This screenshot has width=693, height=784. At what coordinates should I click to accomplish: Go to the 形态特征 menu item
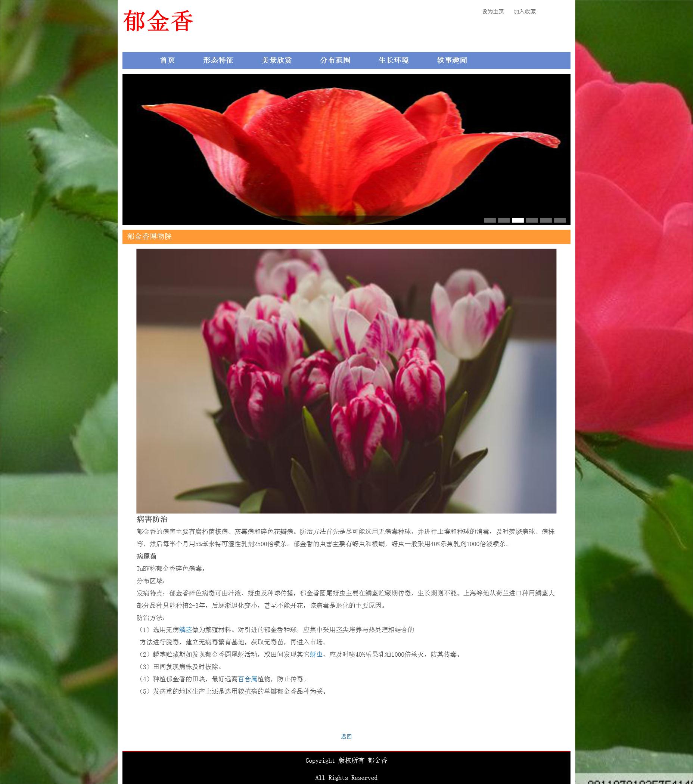click(x=218, y=60)
